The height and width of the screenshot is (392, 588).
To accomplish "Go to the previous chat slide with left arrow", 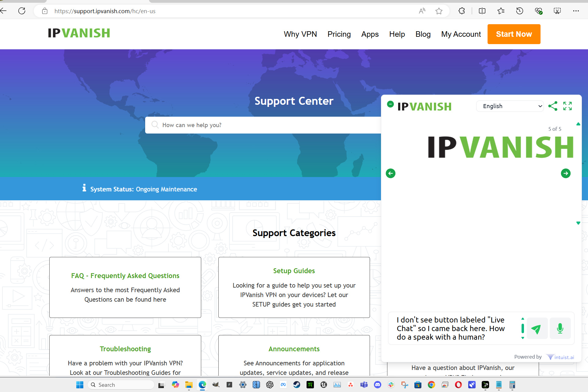I will point(390,173).
